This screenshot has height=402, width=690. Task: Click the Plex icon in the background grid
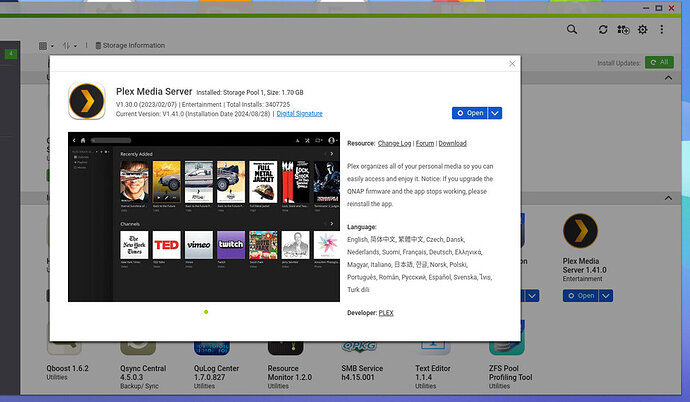[580, 230]
